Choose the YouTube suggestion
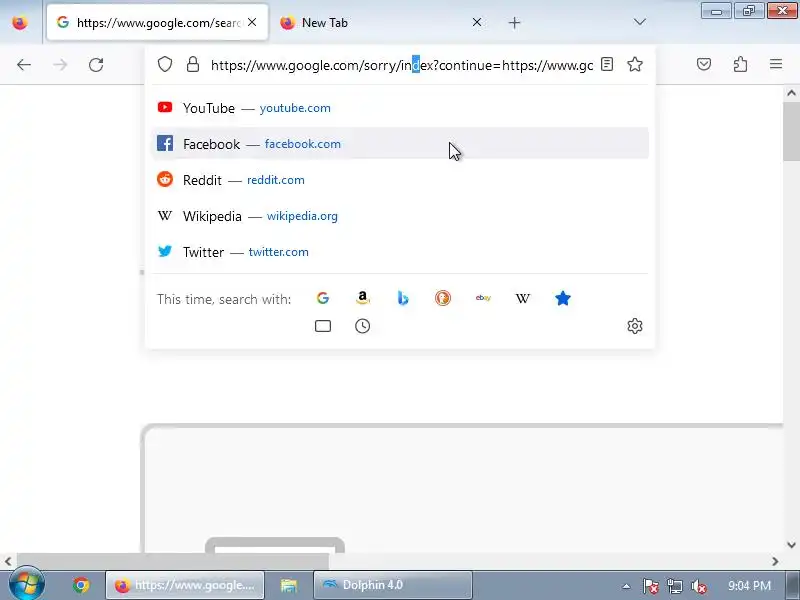 click(400, 108)
